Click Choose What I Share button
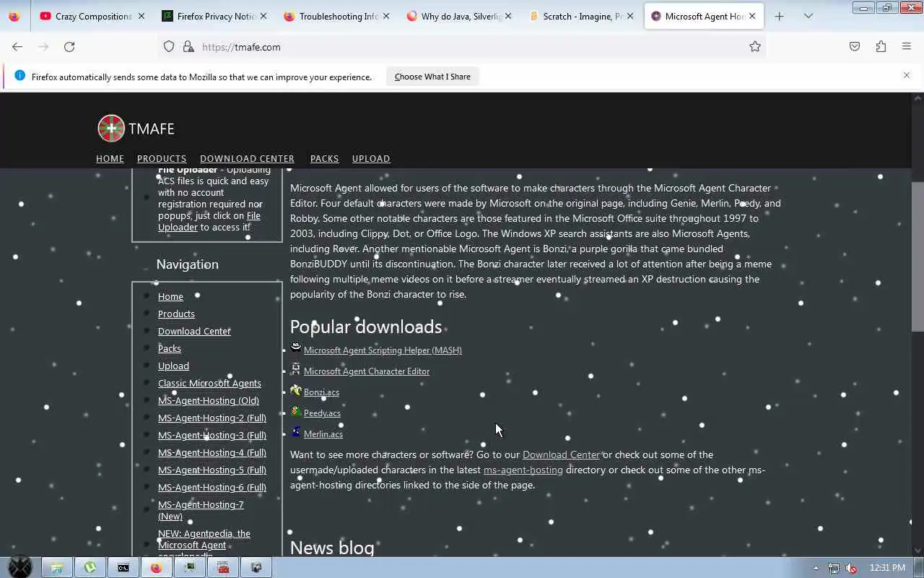 (x=432, y=77)
